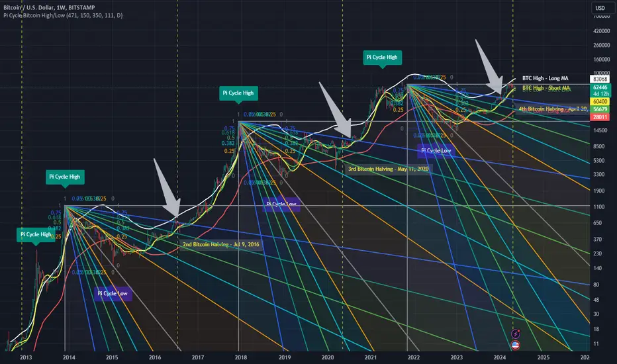The width and height of the screenshot is (617, 364).
Task: Click the Pi Cycle Low label near 2015
Action: pos(113,294)
